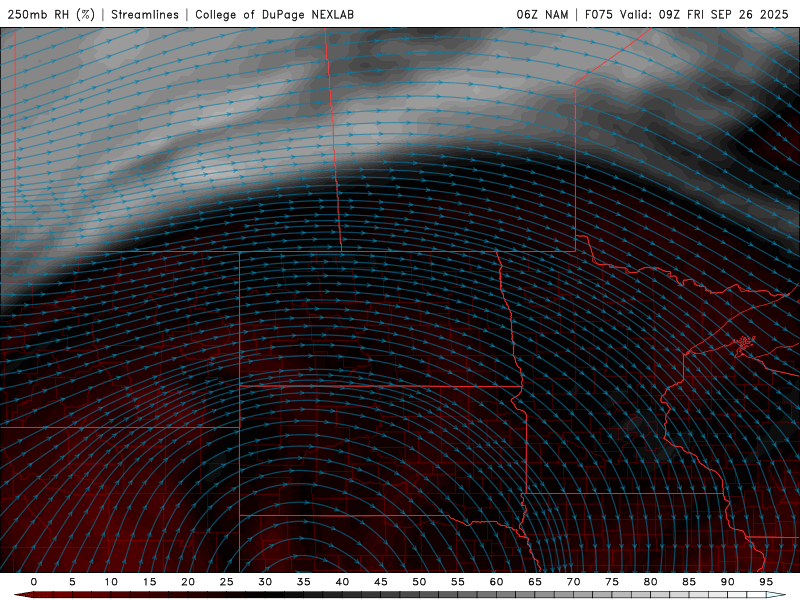The image size is (800, 600).
Task: Click the '5' colorbar tick label
Action: click(x=72, y=582)
